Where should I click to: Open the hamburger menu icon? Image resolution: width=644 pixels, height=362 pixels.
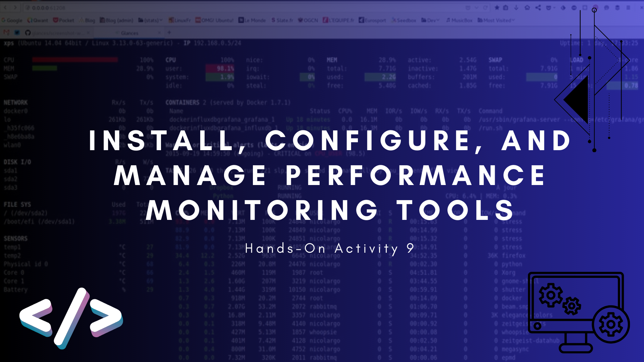628,8
